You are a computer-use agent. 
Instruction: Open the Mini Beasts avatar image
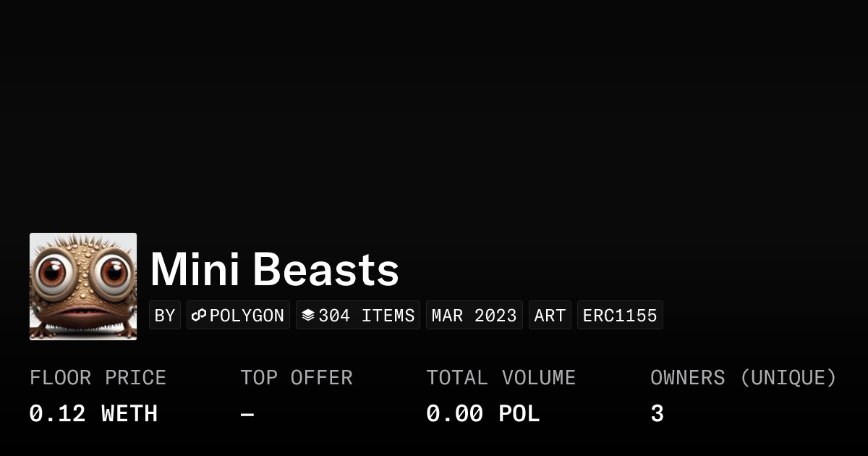click(x=83, y=287)
